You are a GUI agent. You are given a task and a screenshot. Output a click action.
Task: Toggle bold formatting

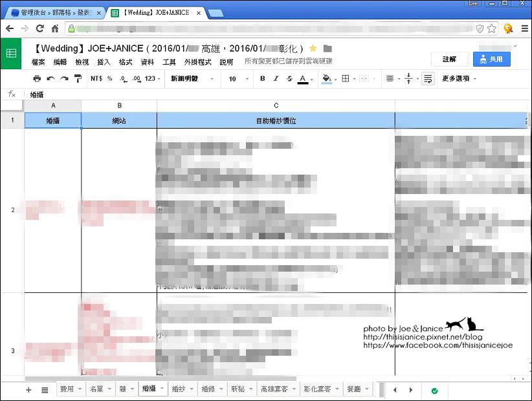262,79
